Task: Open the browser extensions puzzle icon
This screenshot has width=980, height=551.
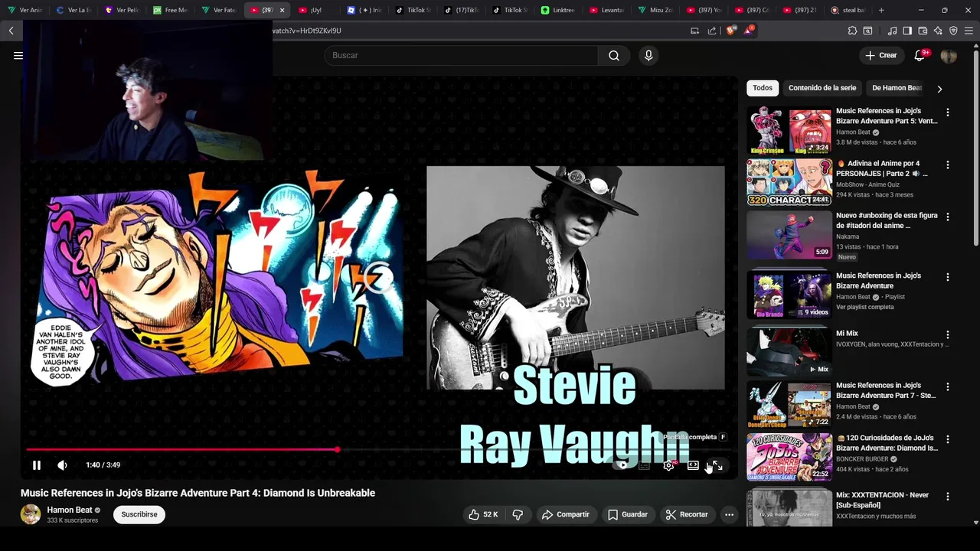Action: (x=852, y=31)
